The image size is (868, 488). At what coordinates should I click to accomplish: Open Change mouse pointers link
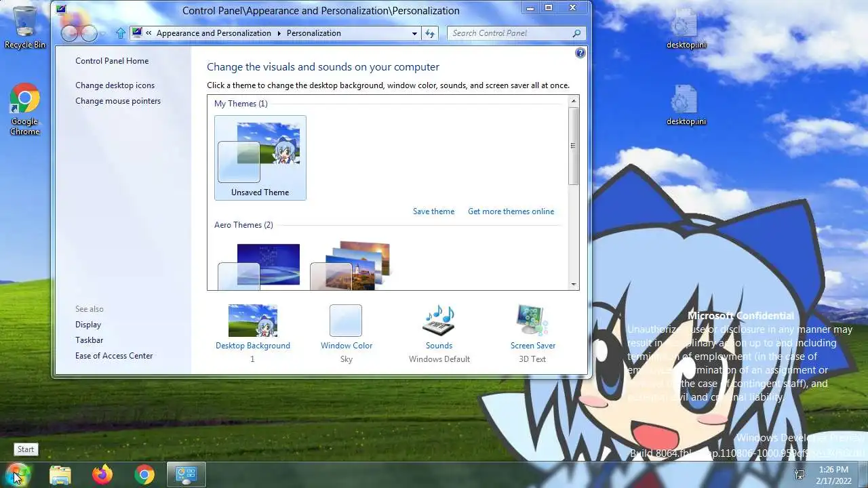coord(118,100)
